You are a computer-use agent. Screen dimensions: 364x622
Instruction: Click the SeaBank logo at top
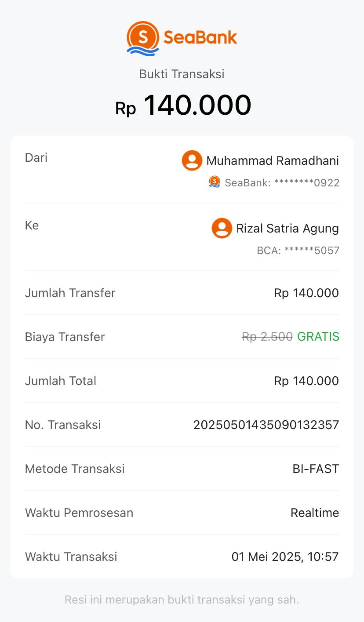point(182,38)
